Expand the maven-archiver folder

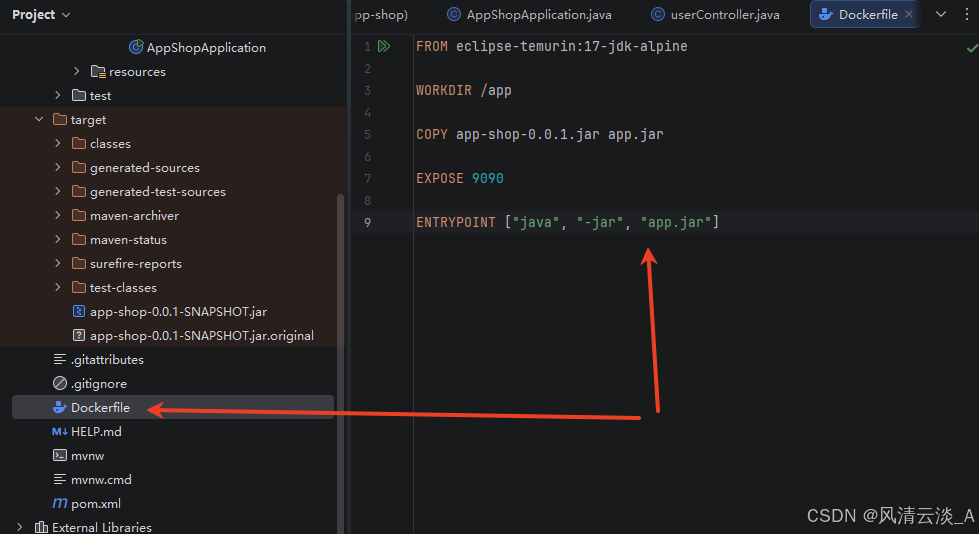point(58,215)
